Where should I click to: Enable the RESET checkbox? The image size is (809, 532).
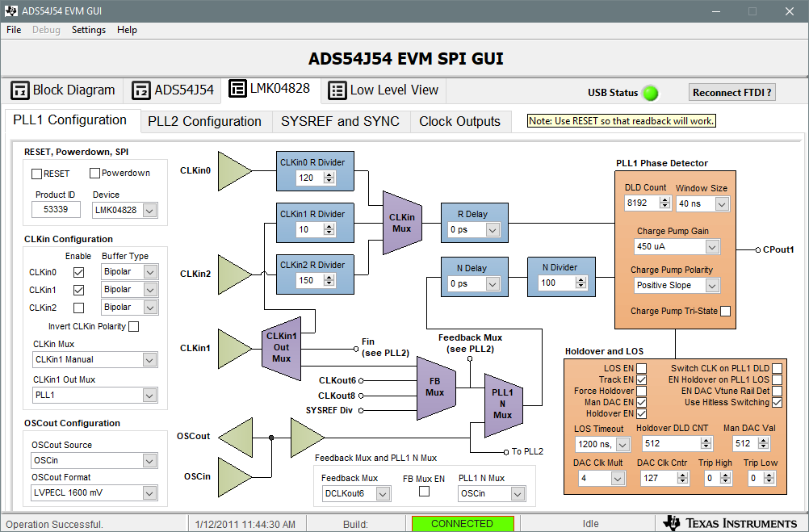click(x=36, y=174)
